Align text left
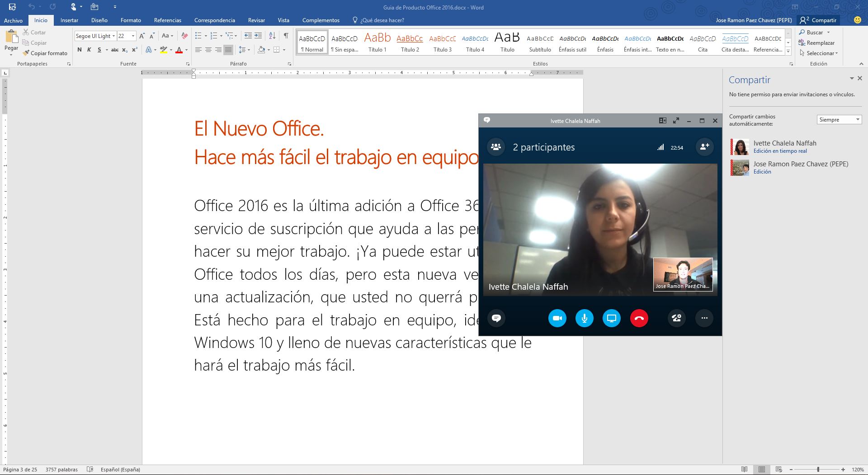Image resolution: width=868 pixels, height=475 pixels. pyautogui.click(x=198, y=50)
